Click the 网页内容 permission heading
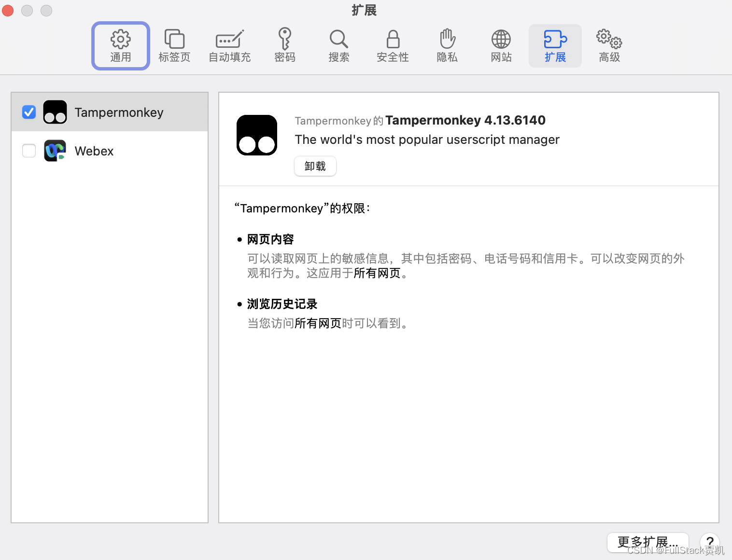Viewport: 732px width, 560px height. [x=270, y=239]
